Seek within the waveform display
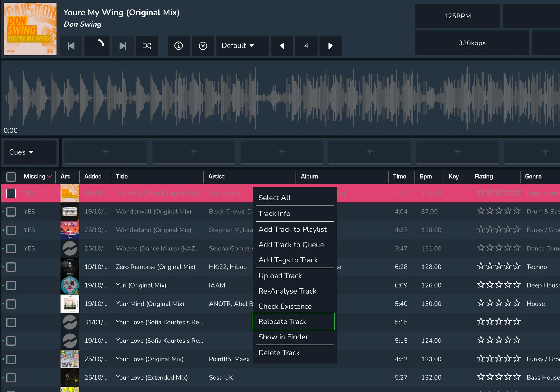The width and height of the screenshot is (560, 392). coord(280,98)
